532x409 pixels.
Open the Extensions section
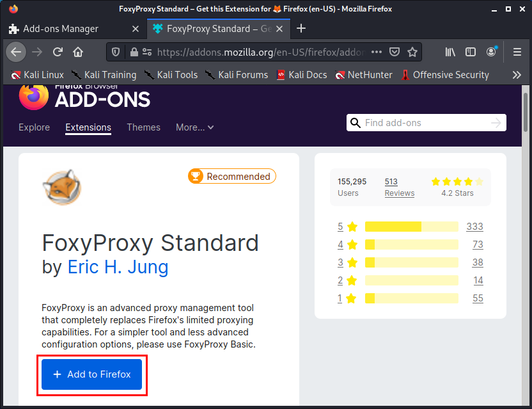click(88, 127)
